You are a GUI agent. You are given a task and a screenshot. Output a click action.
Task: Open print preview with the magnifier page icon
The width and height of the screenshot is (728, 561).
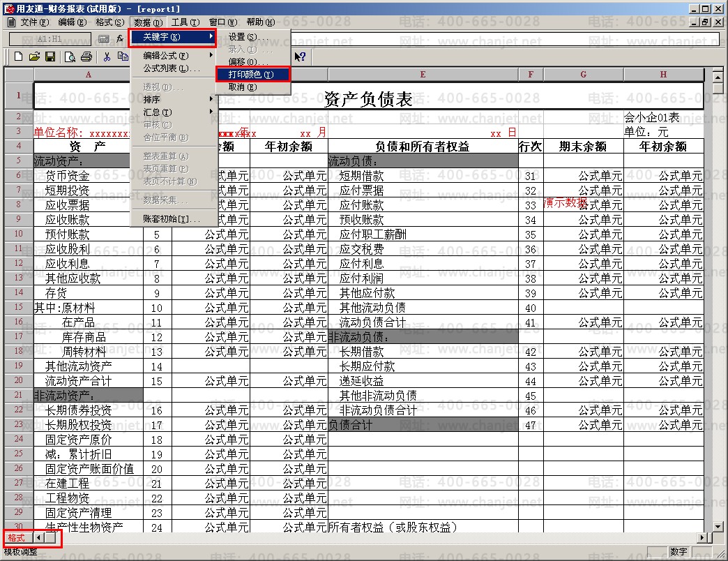tap(70, 57)
